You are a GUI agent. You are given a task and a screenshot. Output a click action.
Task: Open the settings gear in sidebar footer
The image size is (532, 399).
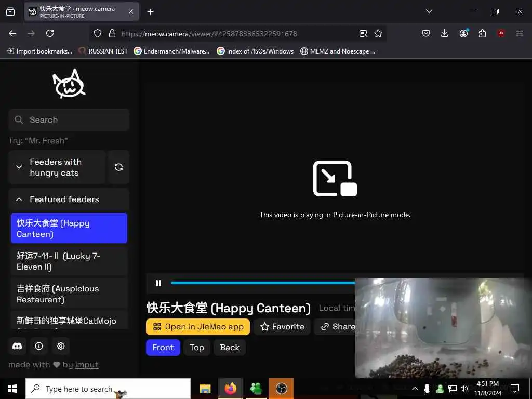pyautogui.click(x=61, y=346)
